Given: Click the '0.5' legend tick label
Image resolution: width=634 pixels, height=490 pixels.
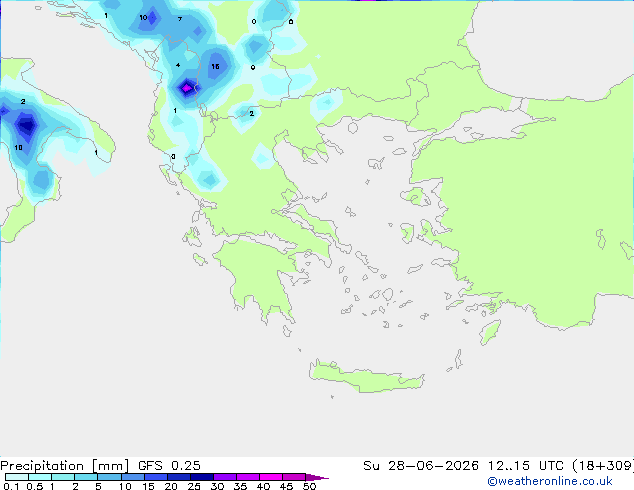Looking at the screenshot, I should (x=35, y=486).
